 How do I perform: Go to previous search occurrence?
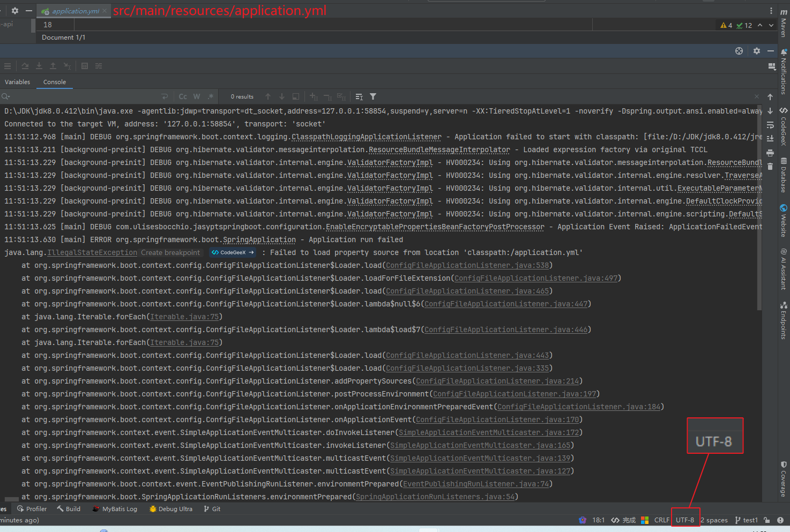point(268,96)
